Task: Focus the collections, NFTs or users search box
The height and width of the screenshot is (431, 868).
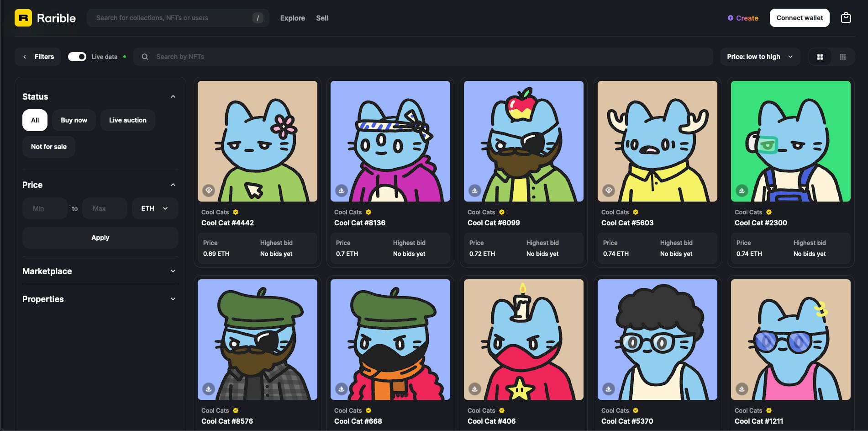Action: (178, 18)
